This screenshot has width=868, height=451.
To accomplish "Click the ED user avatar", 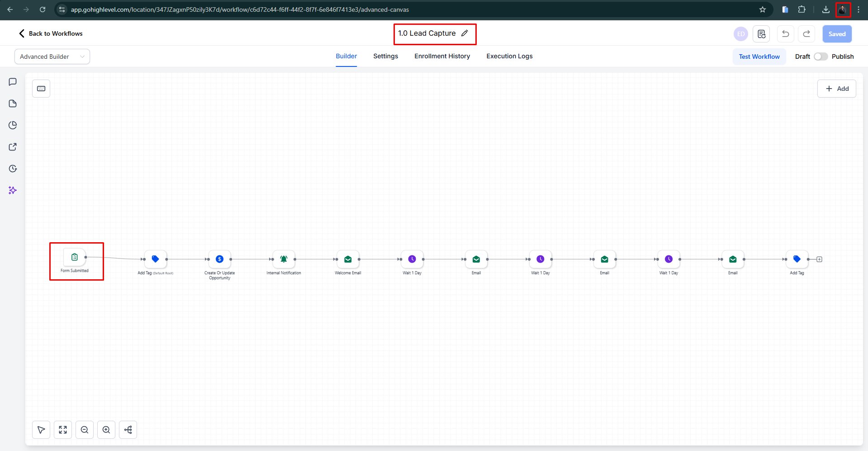I will tap(741, 34).
